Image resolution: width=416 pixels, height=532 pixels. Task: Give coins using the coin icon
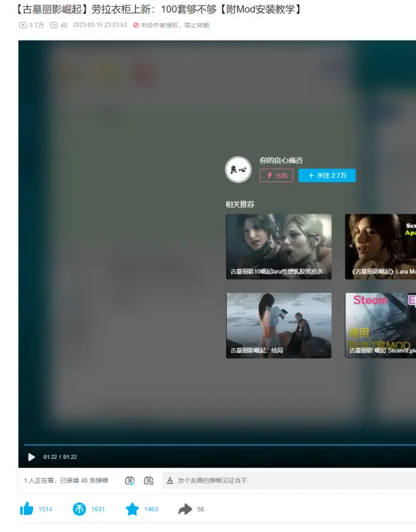pos(79,509)
